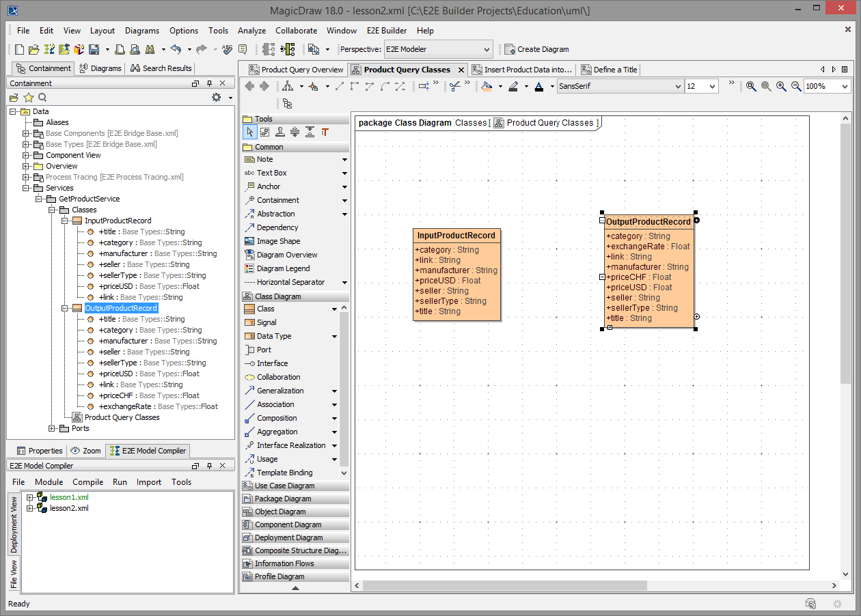Click the font color picker icon
The image size is (861, 616).
click(x=538, y=86)
